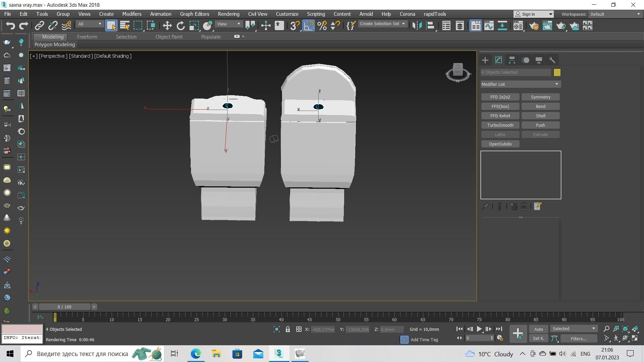Image resolution: width=644 pixels, height=362 pixels.
Task: Open the Graph Editors menu
Action: [x=195, y=14]
